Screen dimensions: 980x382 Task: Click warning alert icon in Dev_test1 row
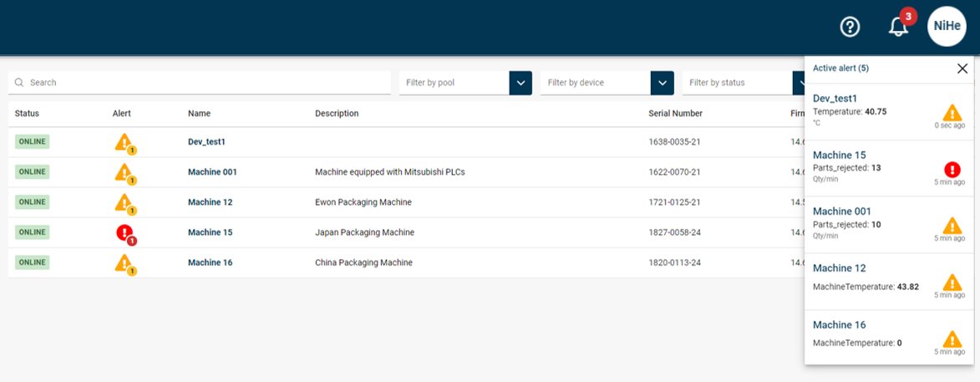point(124,142)
